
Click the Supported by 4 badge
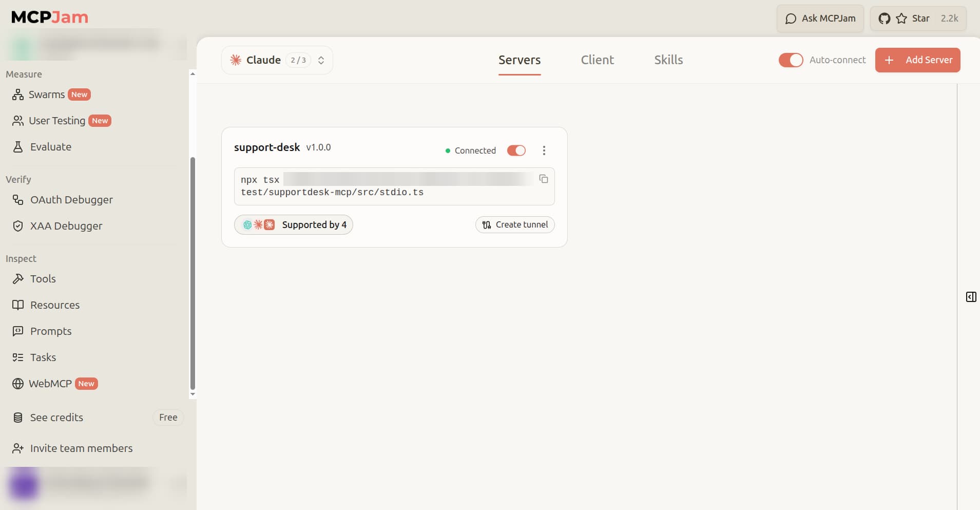click(x=294, y=225)
